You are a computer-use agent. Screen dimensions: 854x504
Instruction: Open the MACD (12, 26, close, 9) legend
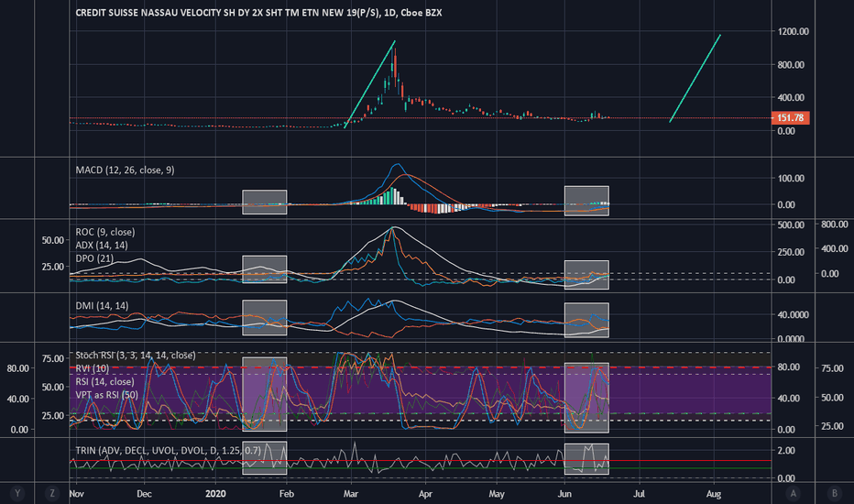(x=125, y=170)
